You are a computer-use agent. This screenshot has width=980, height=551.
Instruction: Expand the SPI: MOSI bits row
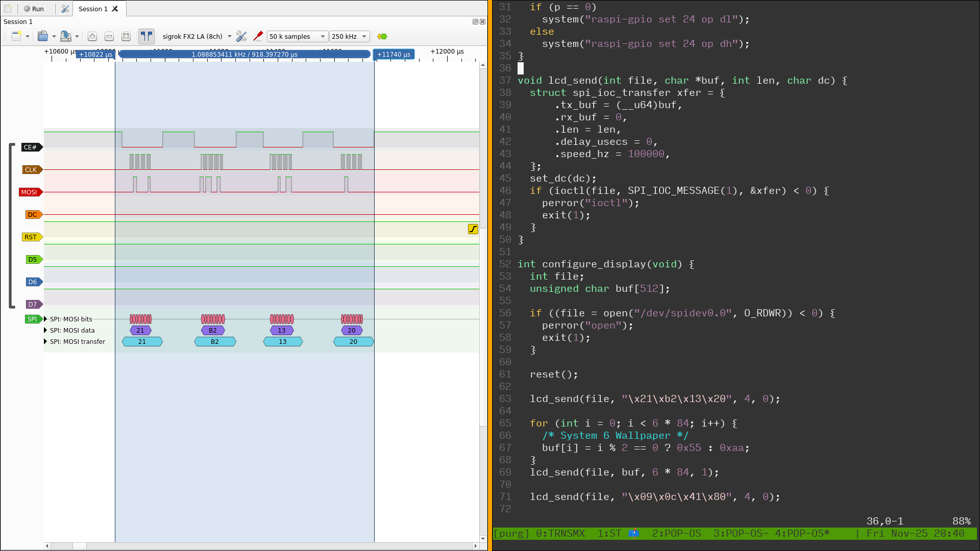45,319
